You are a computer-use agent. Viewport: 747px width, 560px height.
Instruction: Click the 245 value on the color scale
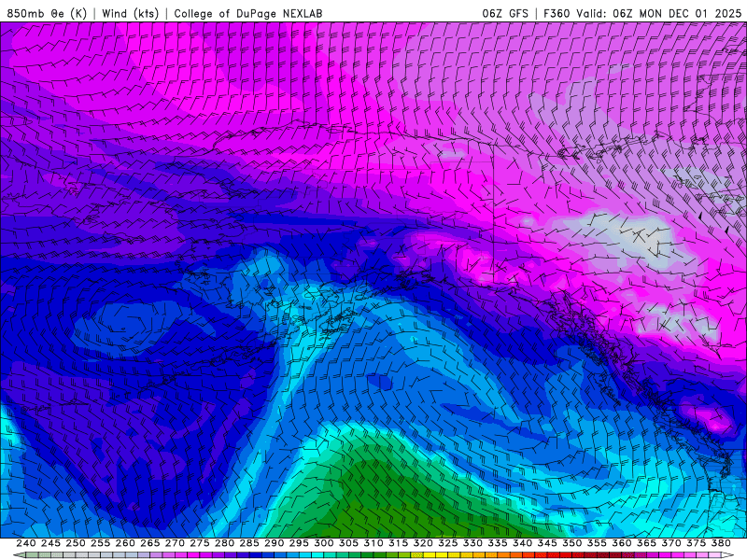pos(50,543)
